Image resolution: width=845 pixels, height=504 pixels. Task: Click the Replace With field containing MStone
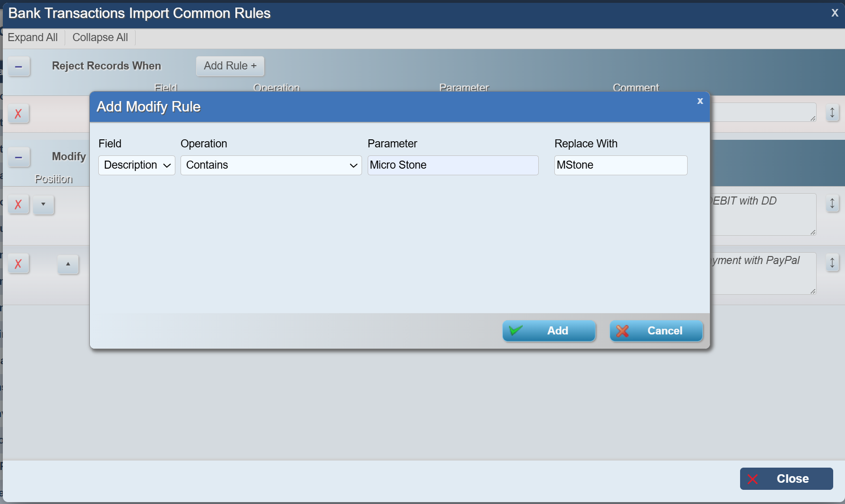[x=621, y=165]
